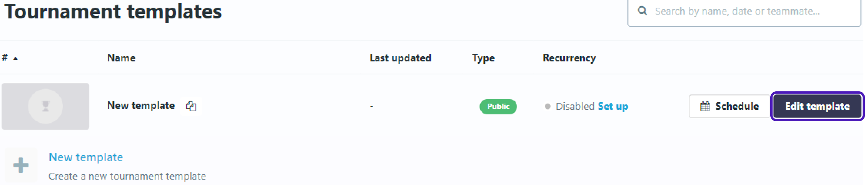The image size is (868, 185).
Task: Follow the blue New template link
Action: 86,157
